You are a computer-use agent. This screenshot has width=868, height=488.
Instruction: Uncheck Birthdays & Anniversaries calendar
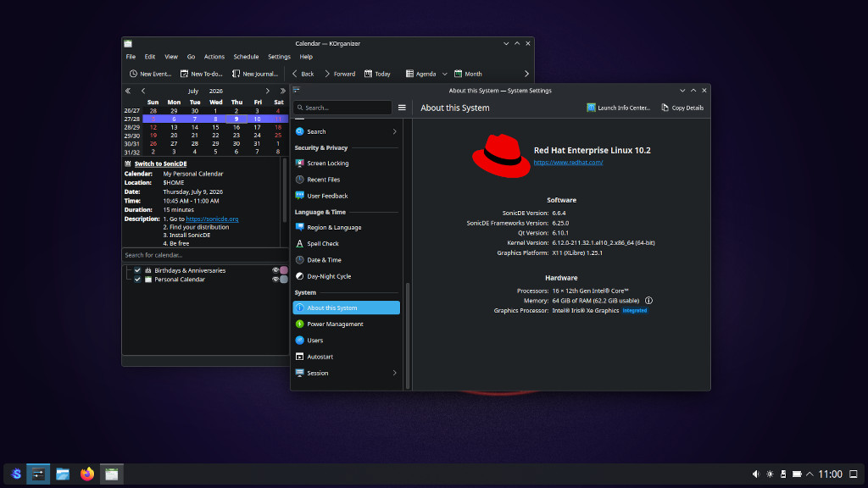[x=137, y=270]
